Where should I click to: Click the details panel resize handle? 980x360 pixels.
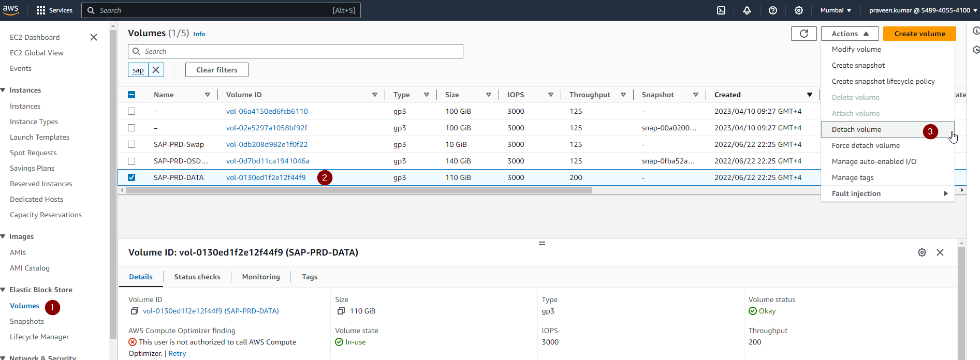pos(542,243)
